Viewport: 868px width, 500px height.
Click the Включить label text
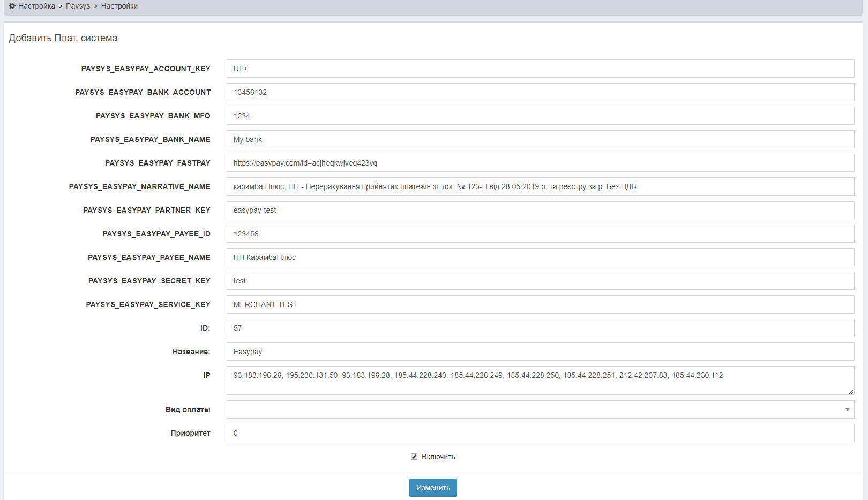[438, 457]
